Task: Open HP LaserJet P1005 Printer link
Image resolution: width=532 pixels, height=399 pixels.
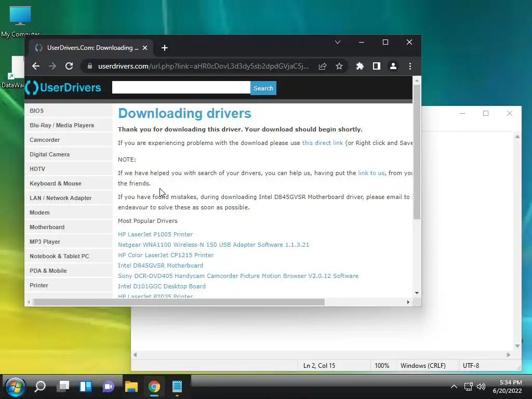Action: coord(155,234)
